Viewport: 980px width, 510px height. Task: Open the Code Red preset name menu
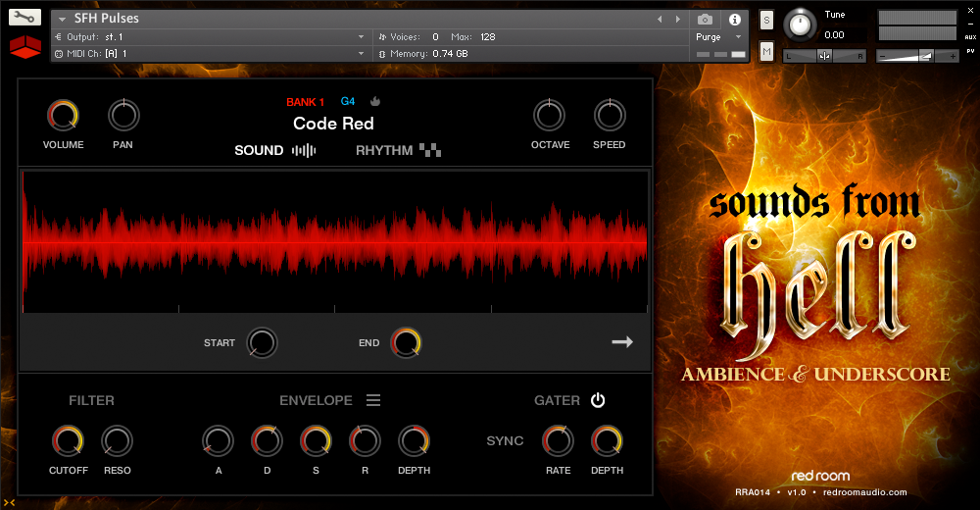(333, 124)
